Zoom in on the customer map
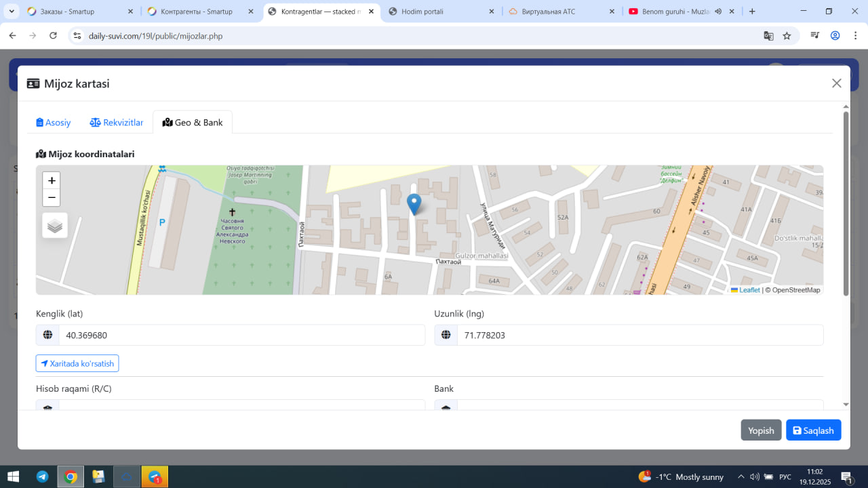868x488 pixels. coord(52,181)
